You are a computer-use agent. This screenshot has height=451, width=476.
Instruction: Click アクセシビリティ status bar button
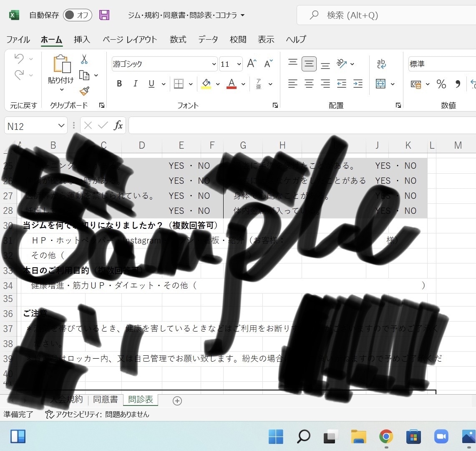97,414
